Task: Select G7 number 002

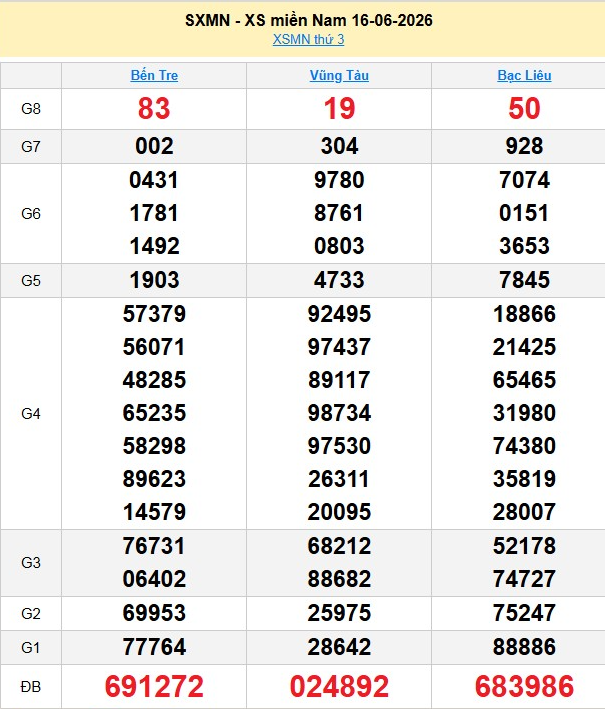Action: tap(154, 147)
